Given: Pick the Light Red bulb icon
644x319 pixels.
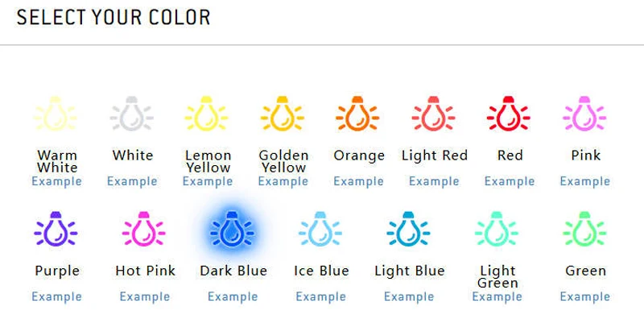Looking at the screenshot, I should click(433, 114).
